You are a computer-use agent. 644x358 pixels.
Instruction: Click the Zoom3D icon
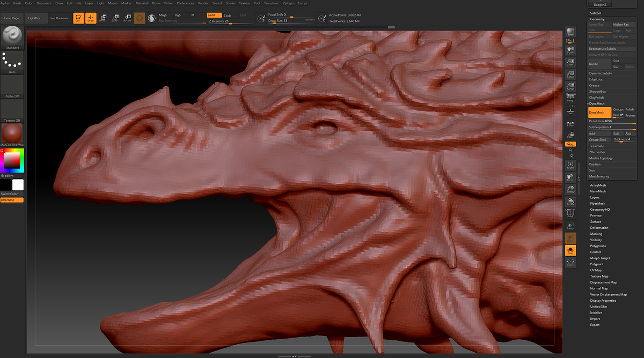point(570,189)
